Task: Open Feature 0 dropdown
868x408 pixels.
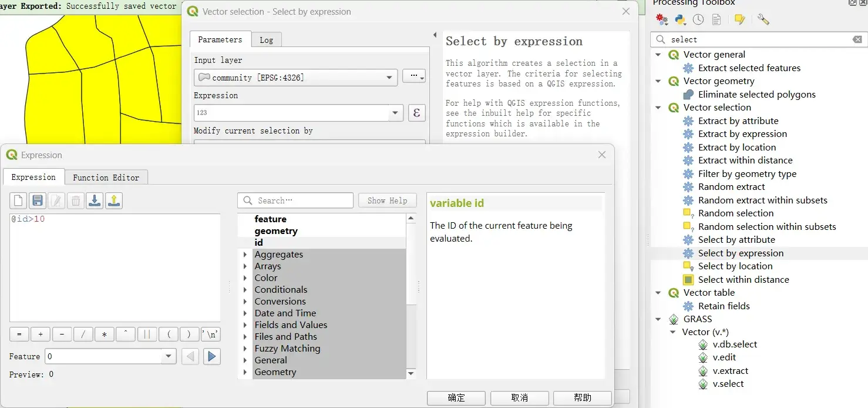Action: coord(169,356)
